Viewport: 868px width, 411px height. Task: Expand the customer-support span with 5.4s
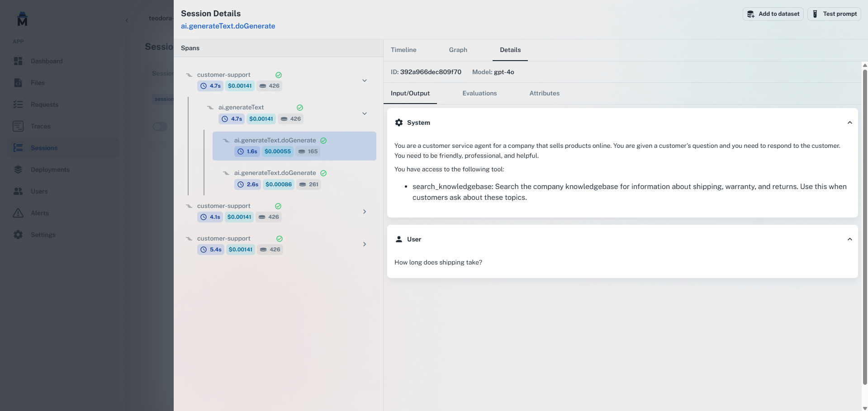365,244
